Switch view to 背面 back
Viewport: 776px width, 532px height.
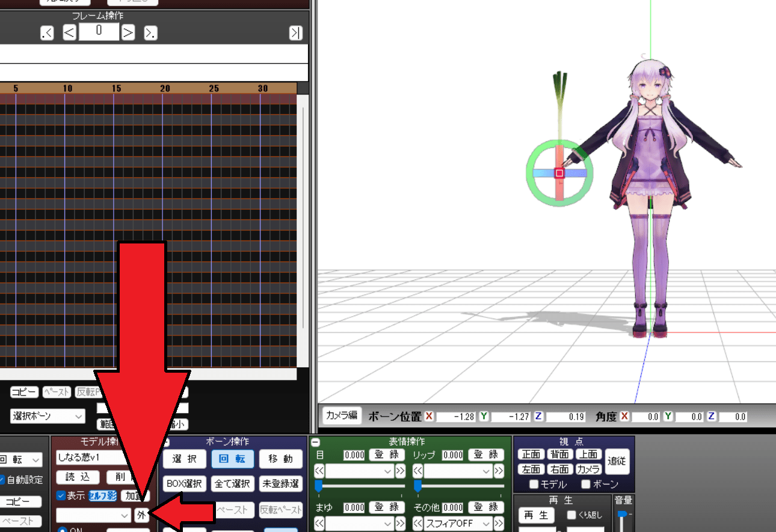(x=559, y=454)
